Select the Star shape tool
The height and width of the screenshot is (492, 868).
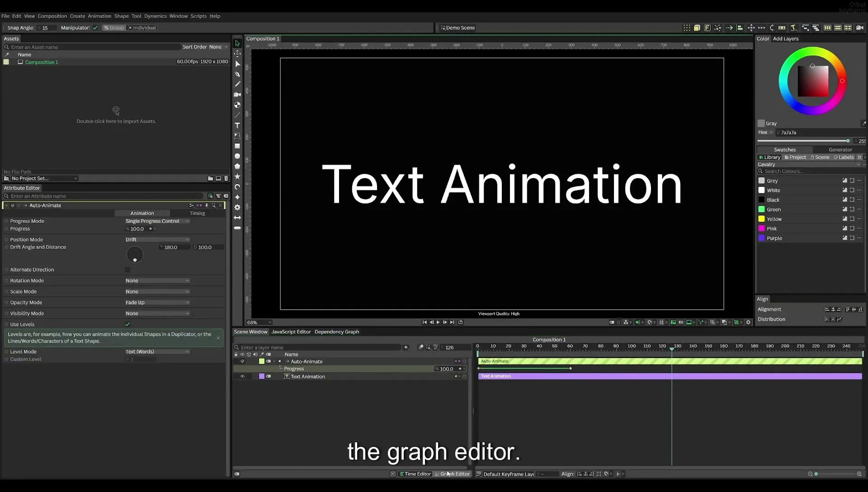[237, 176]
